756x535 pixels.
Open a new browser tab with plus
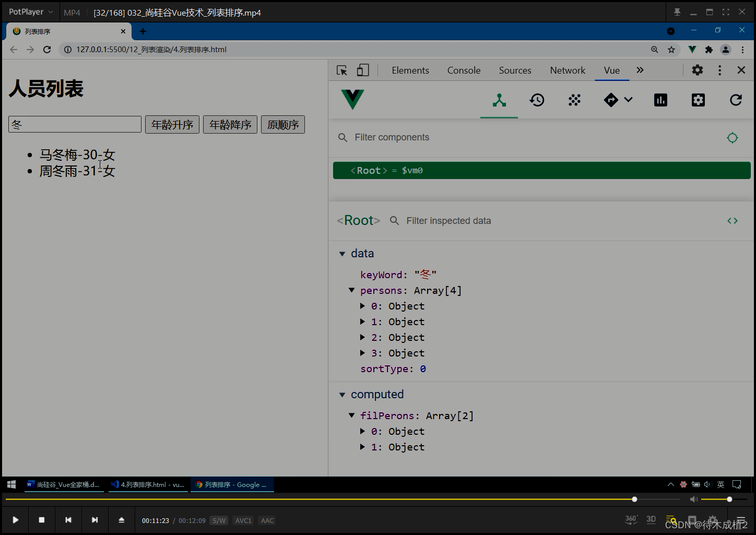click(x=143, y=31)
